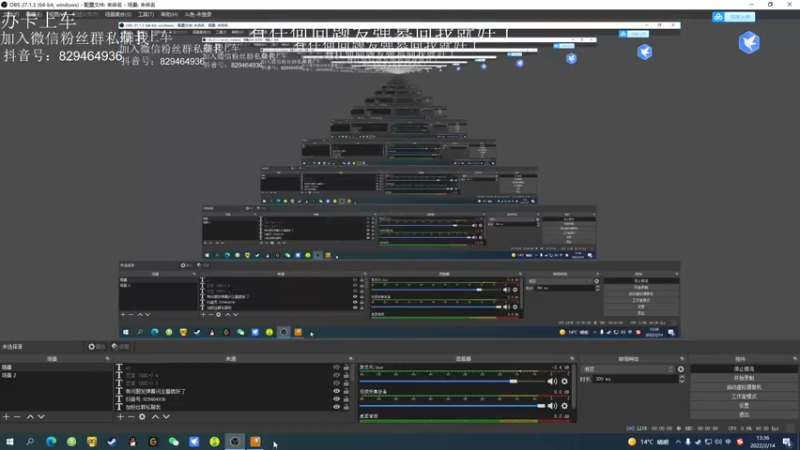Screen dimensions: 800x450
Task: Move the selected source down in the list
Action: click(x=166, y=417)
